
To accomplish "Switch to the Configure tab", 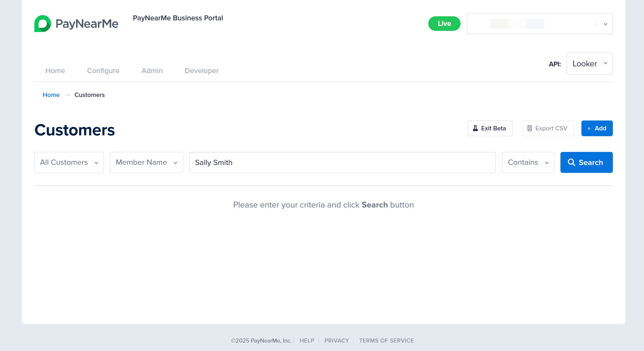I will click(x=103, y=71).
